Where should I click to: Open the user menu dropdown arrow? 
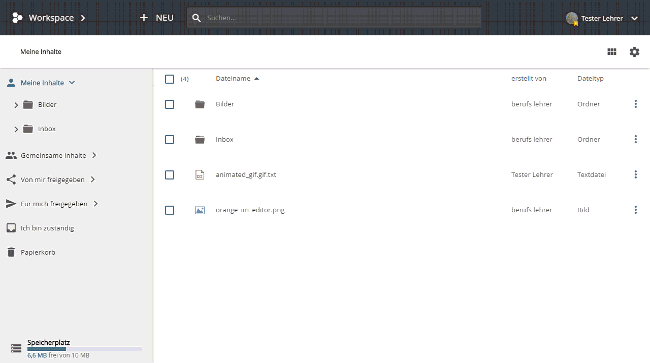634,18
